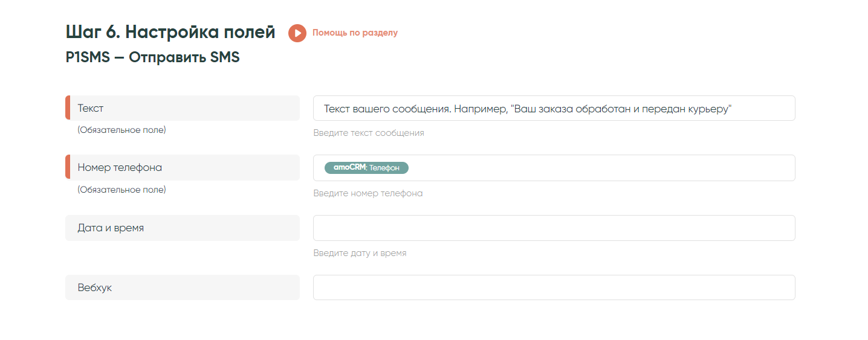
Task: Click the "amoCRM: Телефон" tag
Action: [x=366, y=168]
